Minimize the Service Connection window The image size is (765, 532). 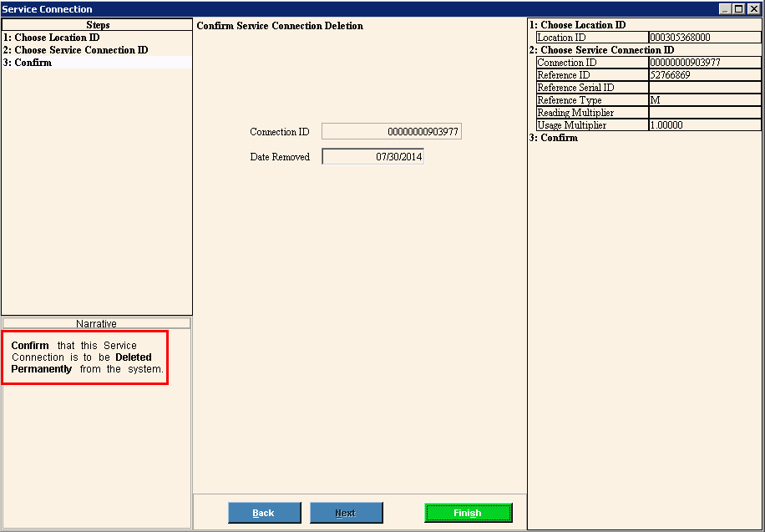point(725,9)
